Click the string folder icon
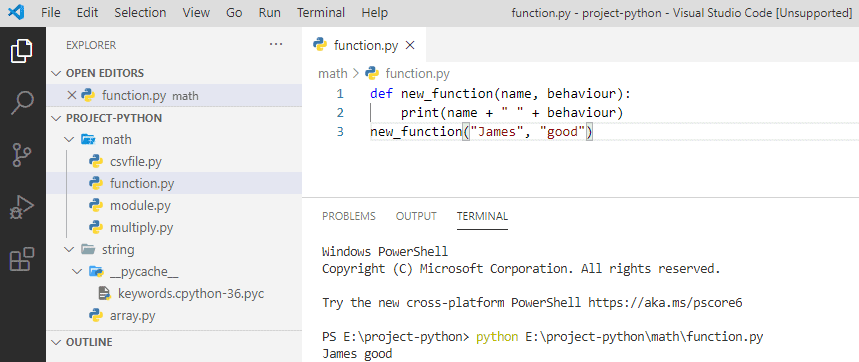 (x=88, y=250)
